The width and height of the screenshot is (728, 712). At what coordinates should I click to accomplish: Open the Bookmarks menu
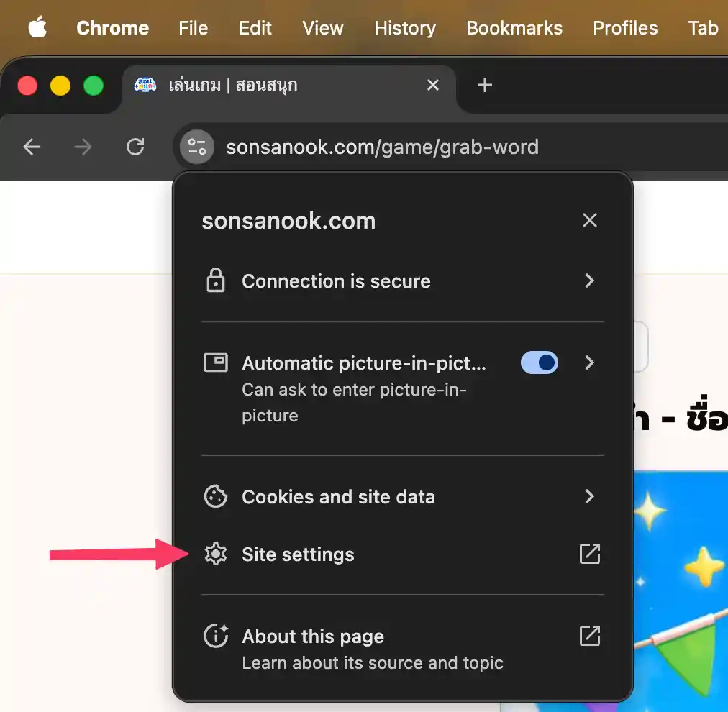point(514,28)
